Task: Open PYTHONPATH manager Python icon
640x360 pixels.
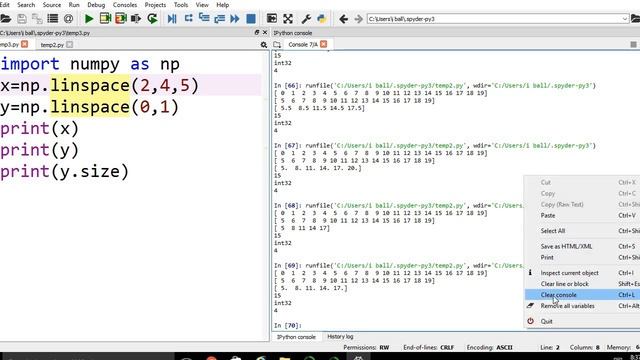Action: [322, 18]
